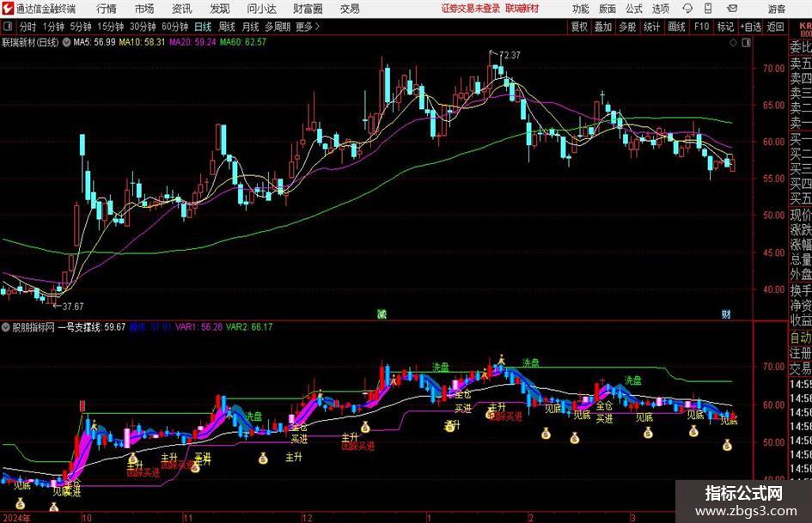Click the 37.67 low price label
This screenshot has width=812, height=523.
[72, 307]
